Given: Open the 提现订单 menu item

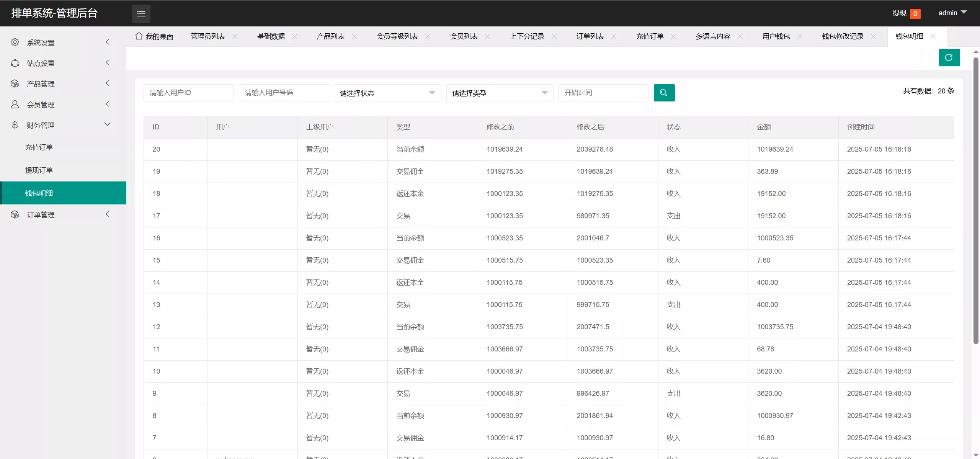Looking at the screenshot, I should pyautogui.click(x=39, y=170).
